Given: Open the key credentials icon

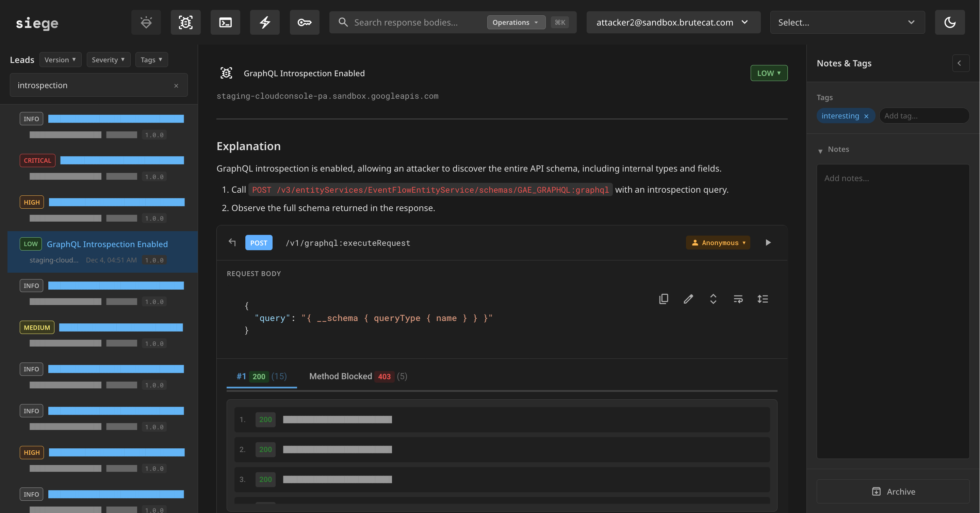Looking at the screenshot, I should click(x=304, y=22).
